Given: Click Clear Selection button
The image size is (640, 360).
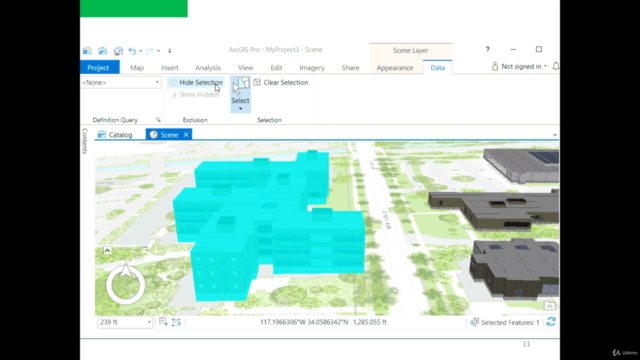Looking at the screenshot, I should (x=281, y=82).
